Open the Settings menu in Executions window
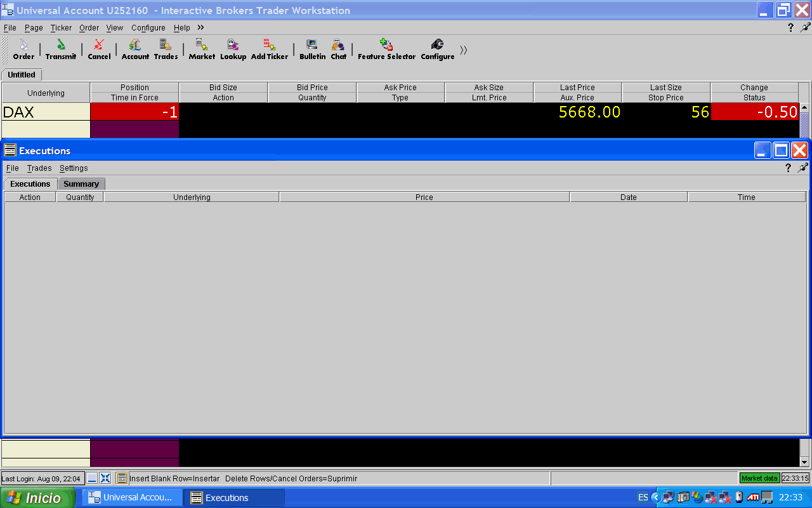This screenshot has width=812, height=508. point(74,168)
